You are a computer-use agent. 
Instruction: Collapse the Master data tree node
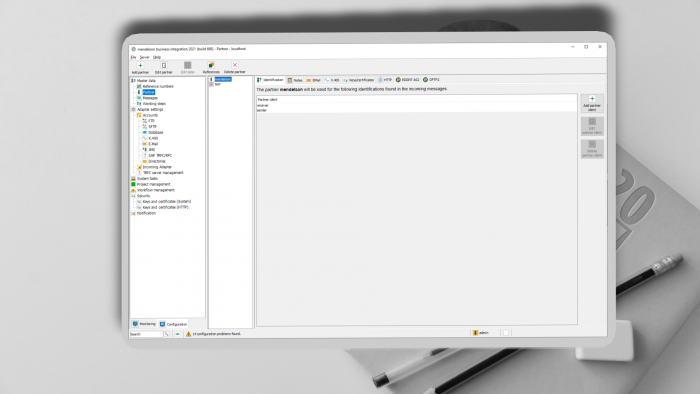tap(133, 81)
